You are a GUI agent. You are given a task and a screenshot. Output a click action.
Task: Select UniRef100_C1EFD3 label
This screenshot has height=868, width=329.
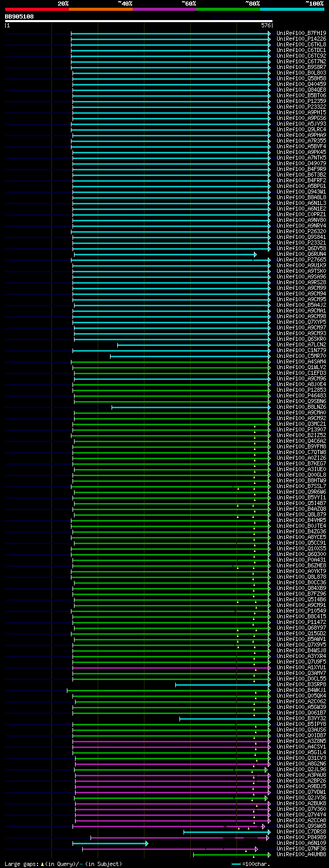coord(301,373)
